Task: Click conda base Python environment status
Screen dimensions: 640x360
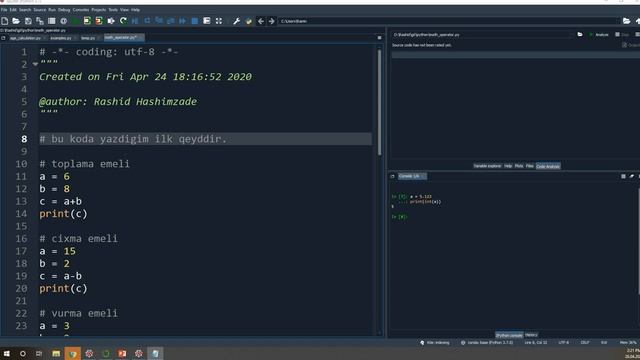Action: [487, 342]
